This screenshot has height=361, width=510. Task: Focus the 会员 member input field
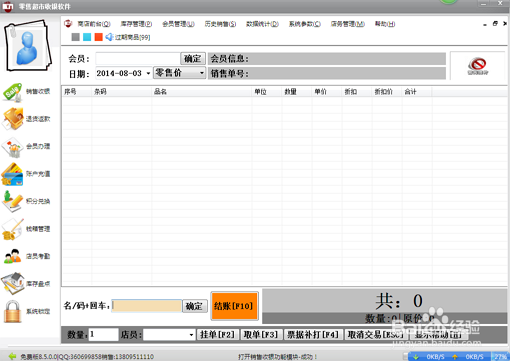click(138, 59)
